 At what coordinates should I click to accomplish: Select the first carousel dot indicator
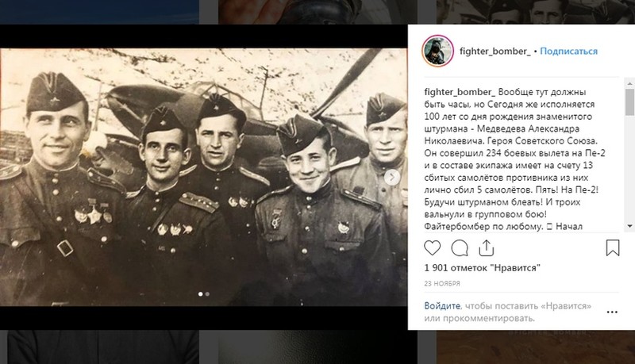pyautogui.click(x=201, y=294)
